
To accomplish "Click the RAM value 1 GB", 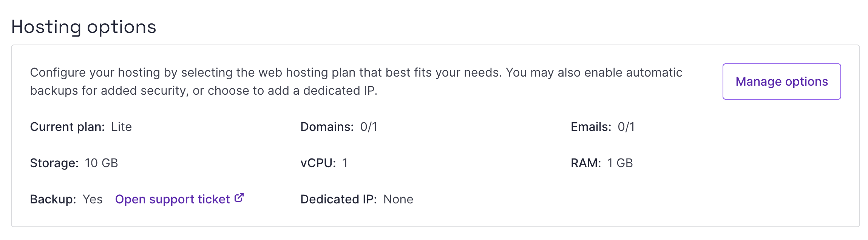I will [620, 163].
